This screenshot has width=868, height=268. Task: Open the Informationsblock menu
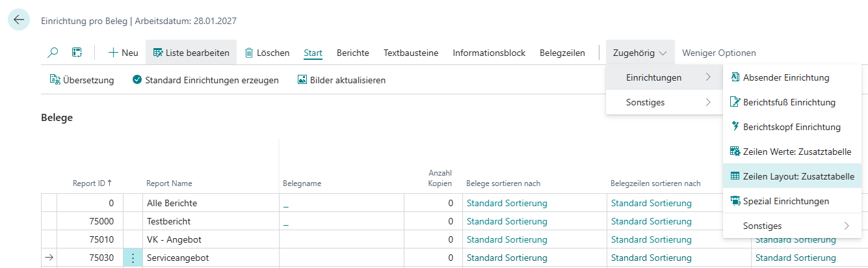489,53
